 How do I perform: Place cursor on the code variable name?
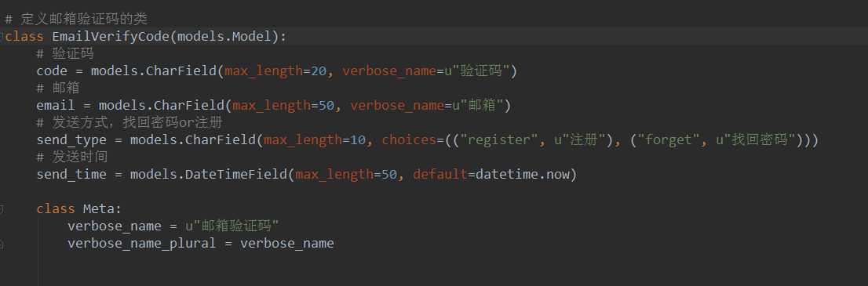point(52,71)
